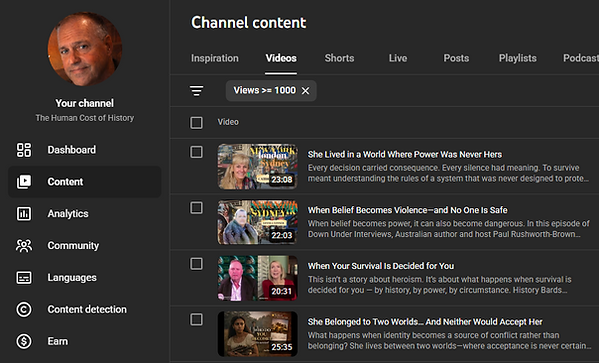Click 'The Human Cost of History' channel name
Screen dimensions: 599x363
85,118
